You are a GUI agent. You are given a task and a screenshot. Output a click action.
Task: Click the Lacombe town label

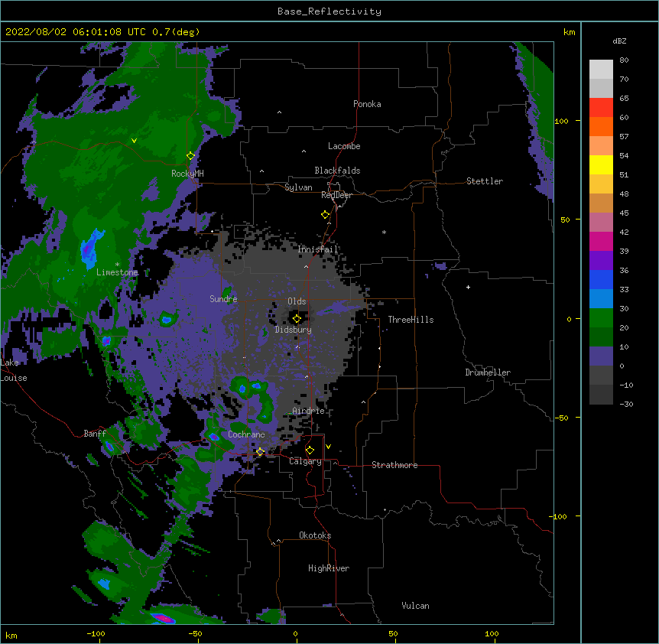pos(344,146)
